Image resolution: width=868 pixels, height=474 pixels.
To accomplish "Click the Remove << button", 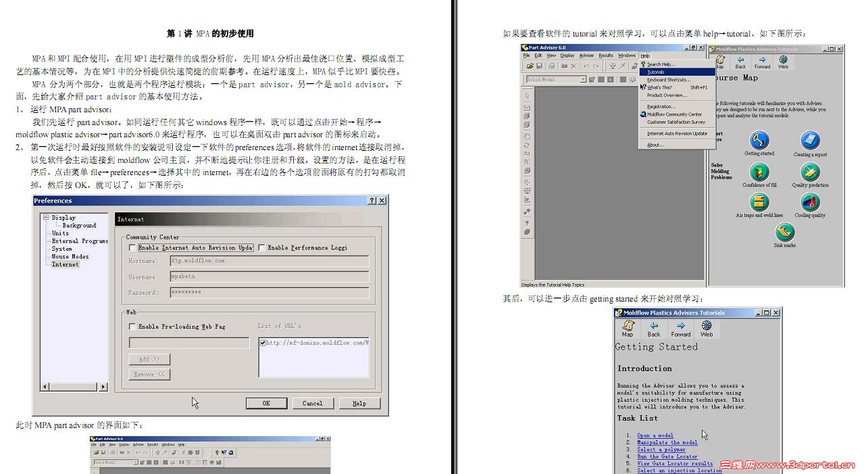I will tap(149, 374).
